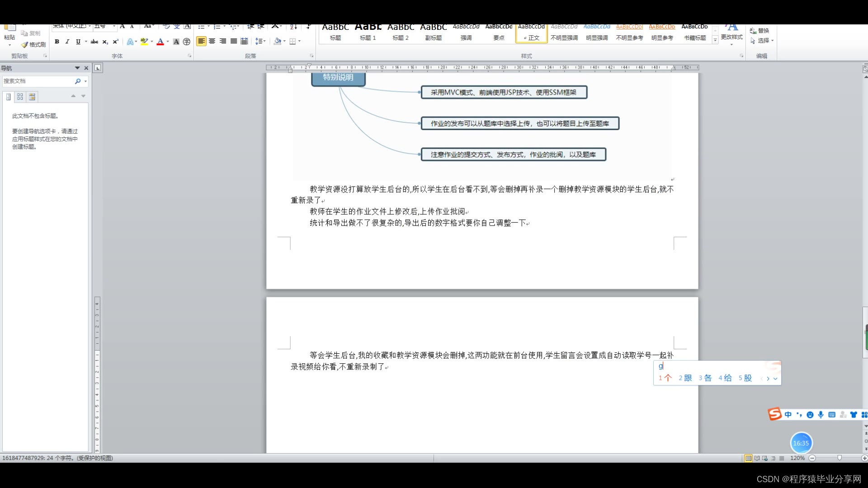Switch to full screen reading view

pos(757,458)
